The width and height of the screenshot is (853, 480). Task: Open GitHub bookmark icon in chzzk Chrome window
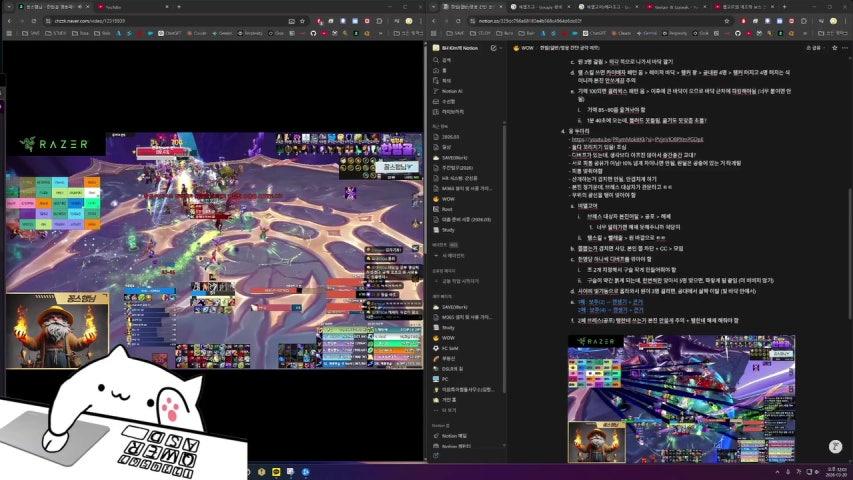(x=313, y=33)
